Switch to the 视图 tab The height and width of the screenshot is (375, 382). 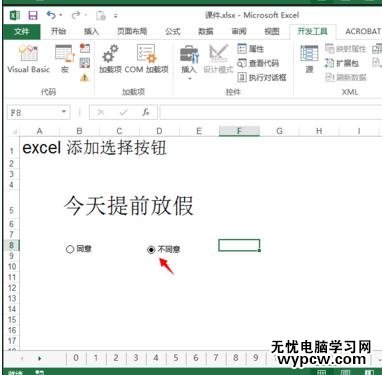pos(272,32)
